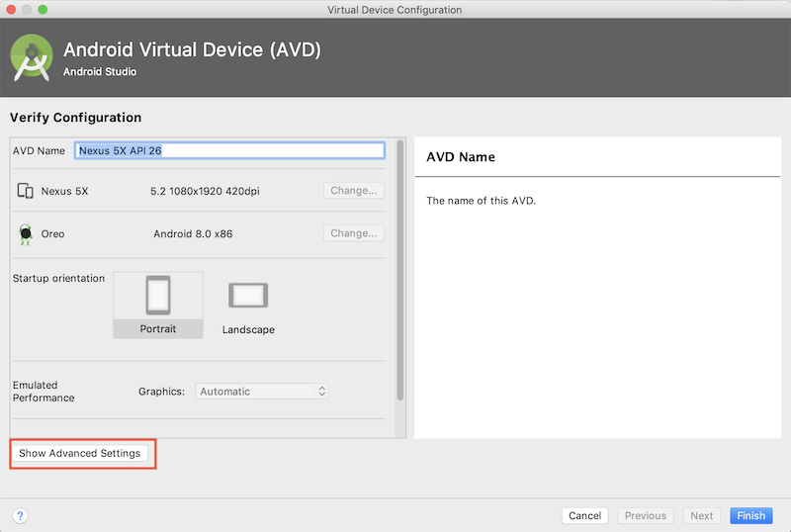The image size is (791, 532).
Task: Click the Next button
Action: pyautogui.click(x=702, y=515)
